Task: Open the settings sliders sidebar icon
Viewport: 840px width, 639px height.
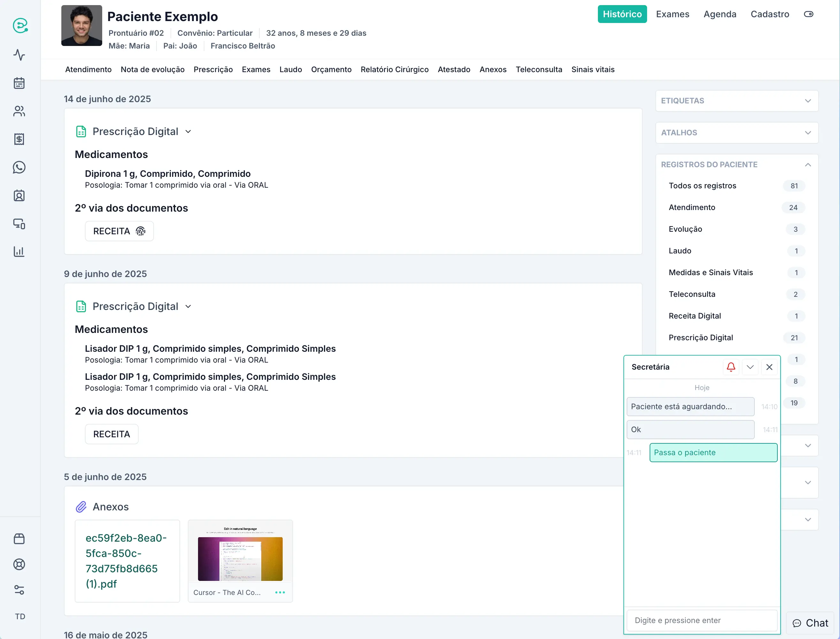Action: [x=19, y=590]
